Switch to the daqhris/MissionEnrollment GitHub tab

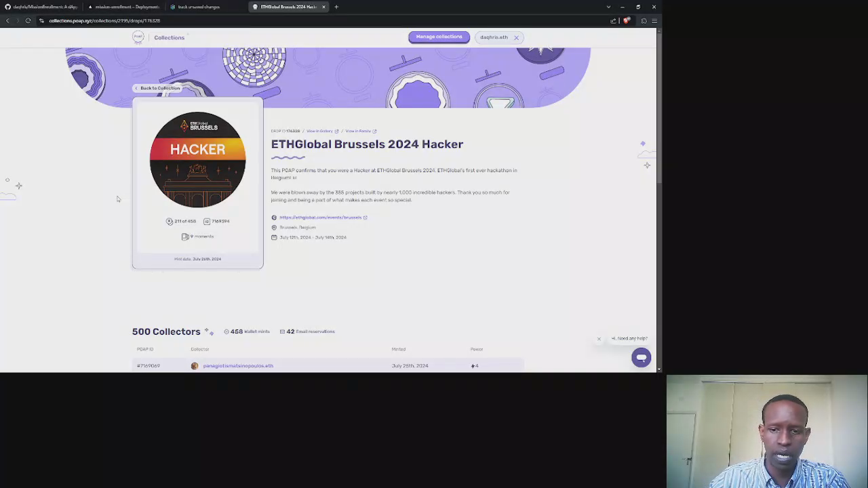(41, 7)
